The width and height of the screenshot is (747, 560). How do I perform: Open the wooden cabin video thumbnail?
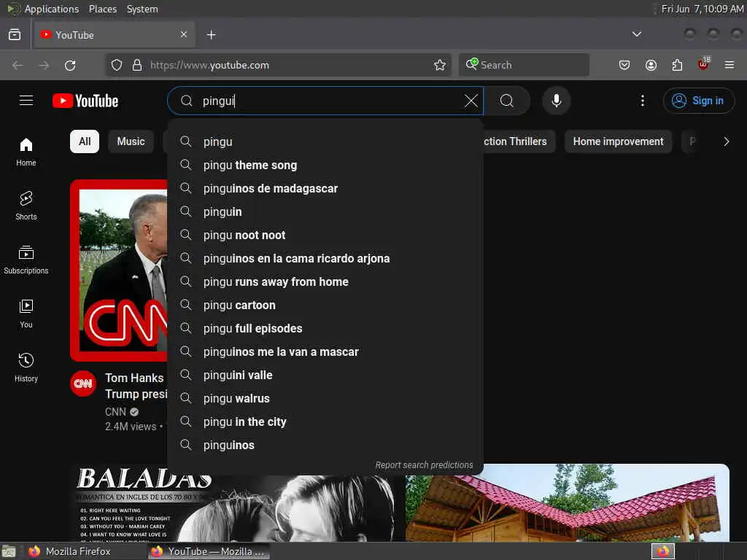pos(567,502)
